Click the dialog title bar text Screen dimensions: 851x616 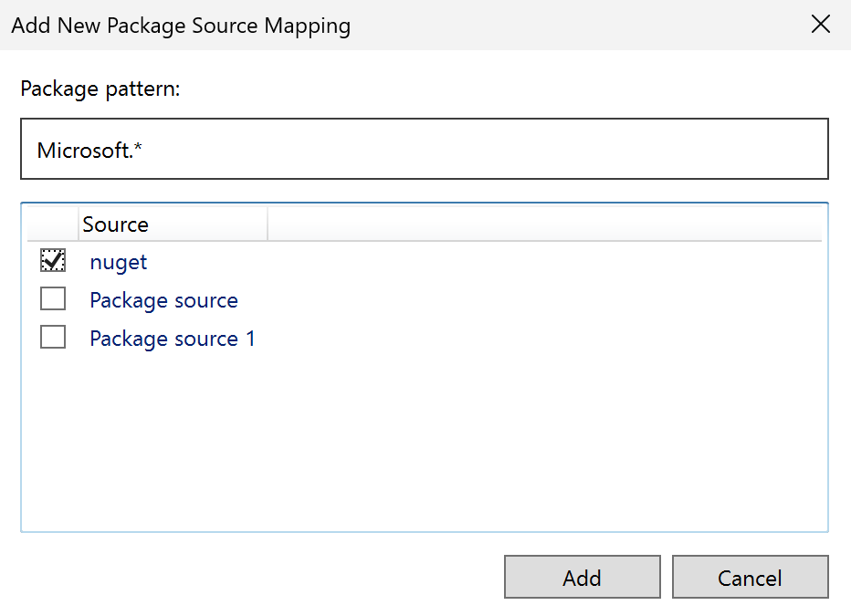tap(181, 26)
